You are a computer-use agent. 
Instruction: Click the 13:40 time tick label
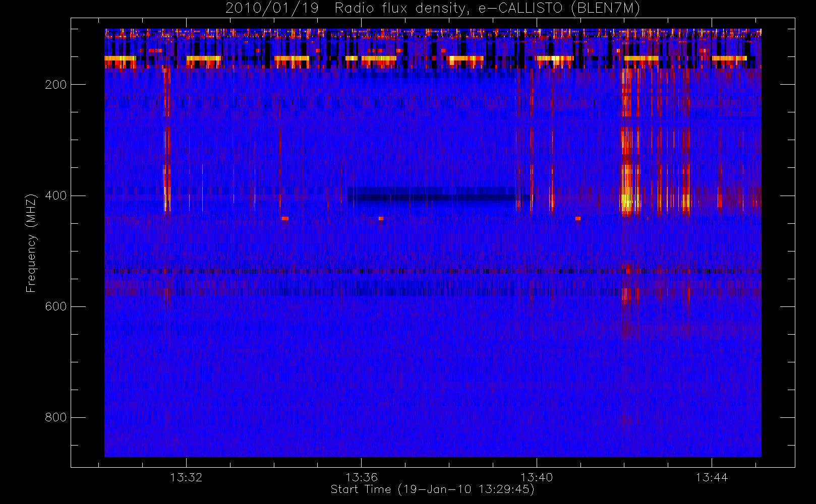537,477
